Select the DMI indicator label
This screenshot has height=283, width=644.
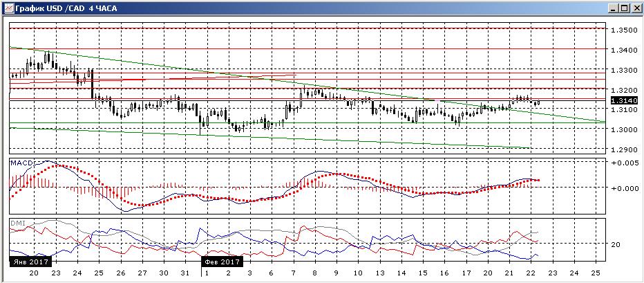click(18, 223)
